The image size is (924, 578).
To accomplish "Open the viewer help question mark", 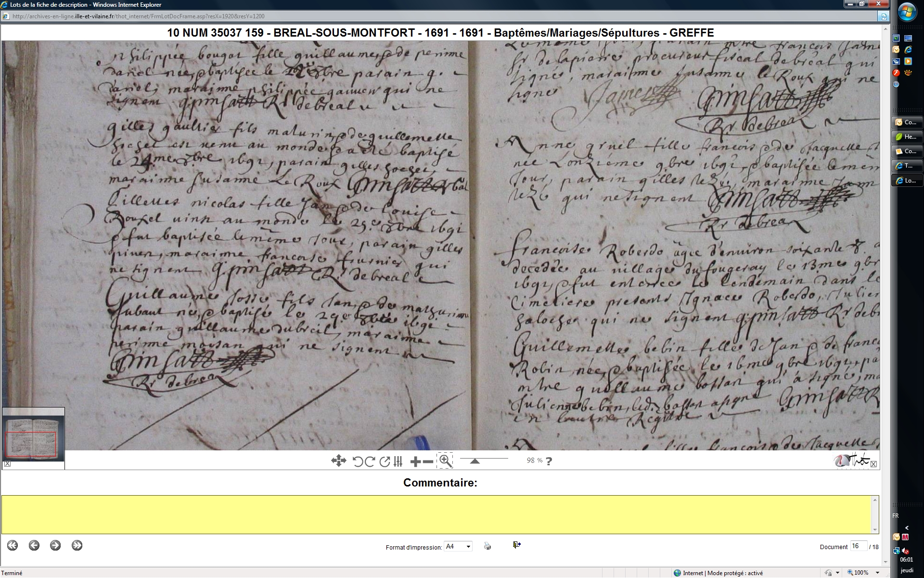I will [x=549, y=461].
